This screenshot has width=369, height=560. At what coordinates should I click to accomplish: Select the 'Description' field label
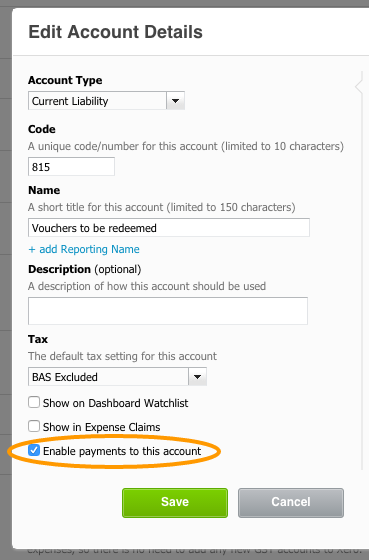point(59,269)
